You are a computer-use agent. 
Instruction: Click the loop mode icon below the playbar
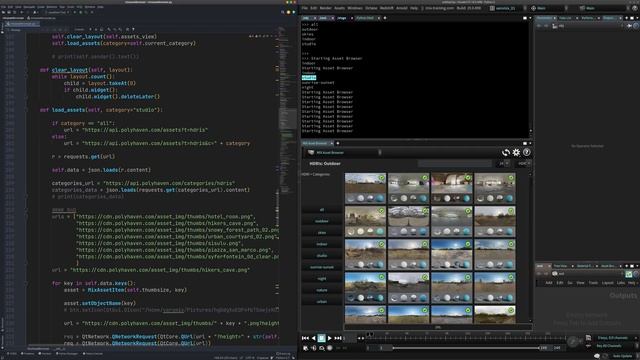pyautogui.click(x=322, y=348)
